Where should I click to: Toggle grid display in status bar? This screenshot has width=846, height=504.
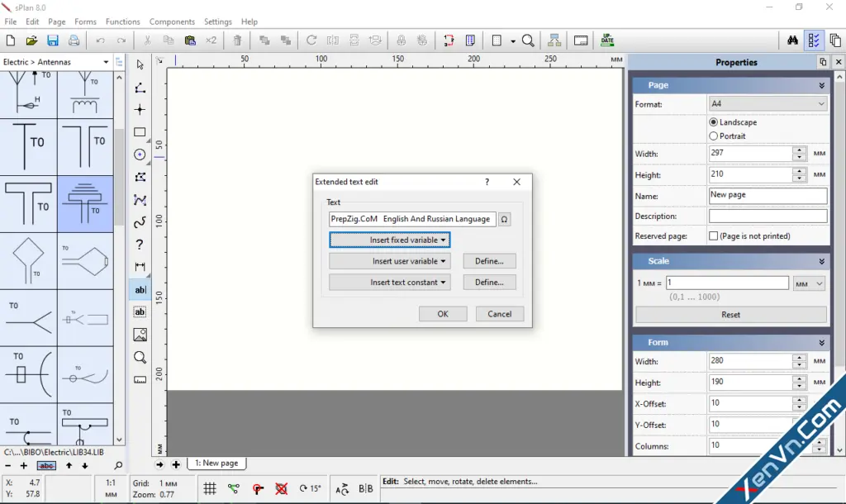(210, 489)
